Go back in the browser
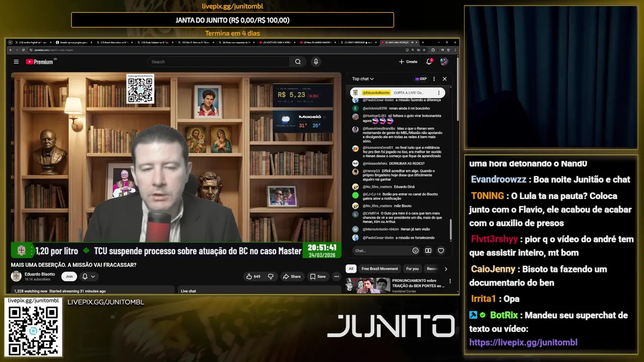 pos(10,50)
